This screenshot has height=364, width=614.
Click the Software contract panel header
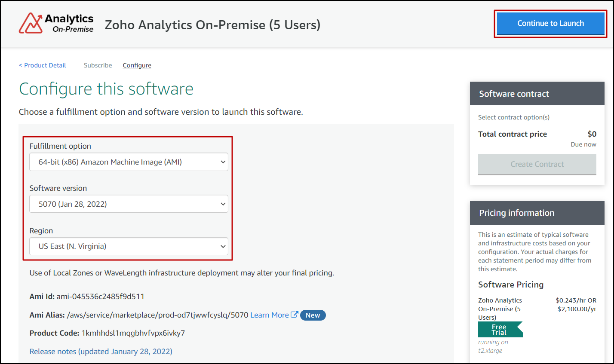coord(514,93)
